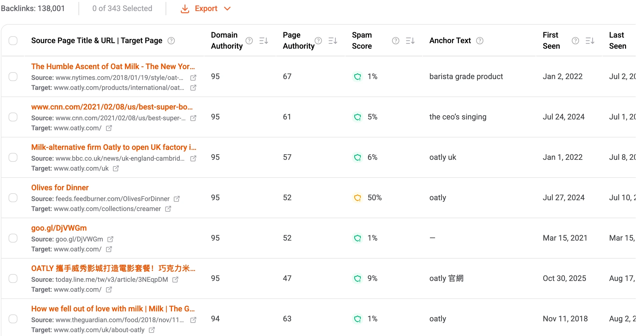Click the Export button label
Viewport: 644px width, 336px height.
(x=206, y=9)
